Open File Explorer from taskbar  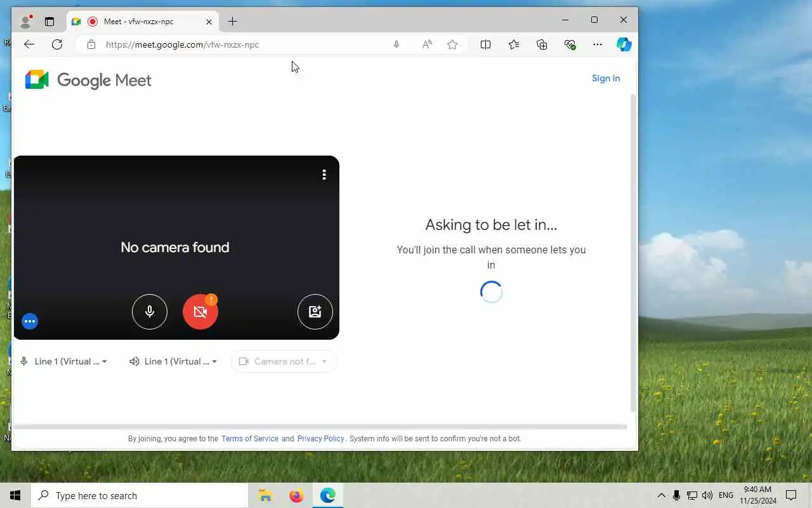(265, 495)
